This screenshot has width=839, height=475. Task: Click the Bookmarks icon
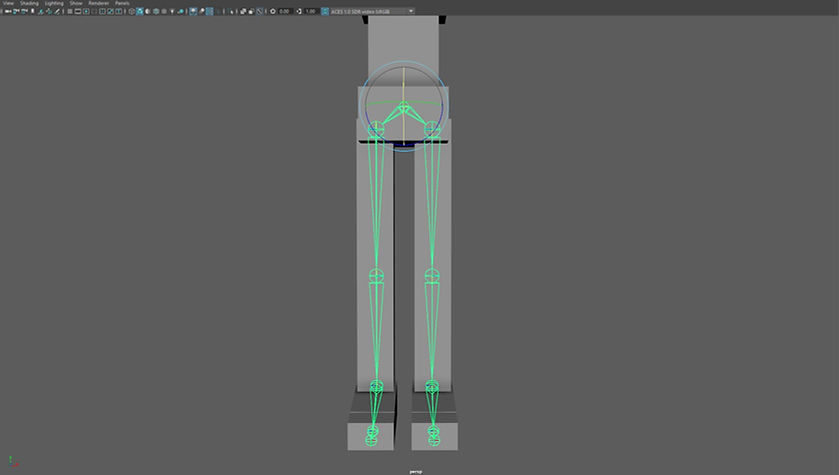[x=32, y=11]
